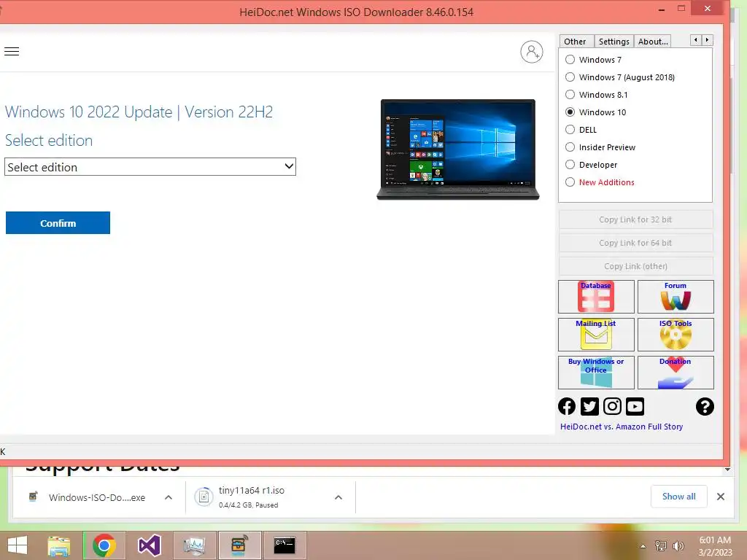Open HeiDoc.net vs. Amazon Full Story link

[x=622, y=427]
